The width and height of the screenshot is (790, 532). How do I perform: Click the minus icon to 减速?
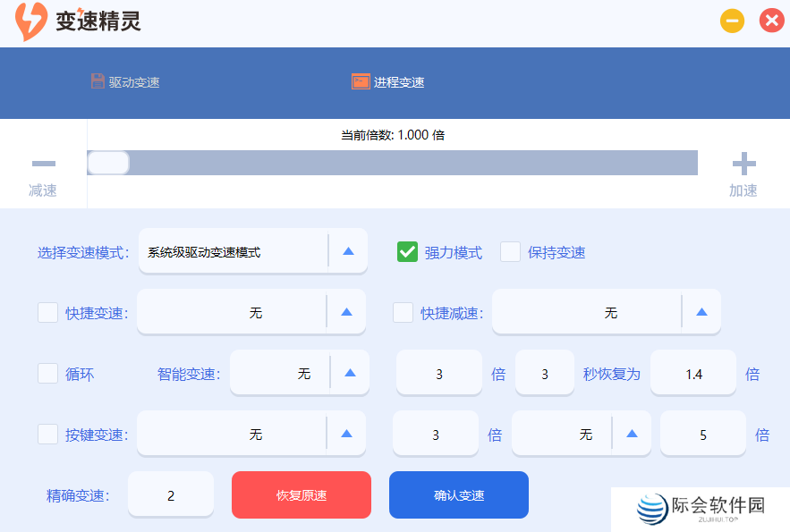pyautogui.click(x=42, y=163)
